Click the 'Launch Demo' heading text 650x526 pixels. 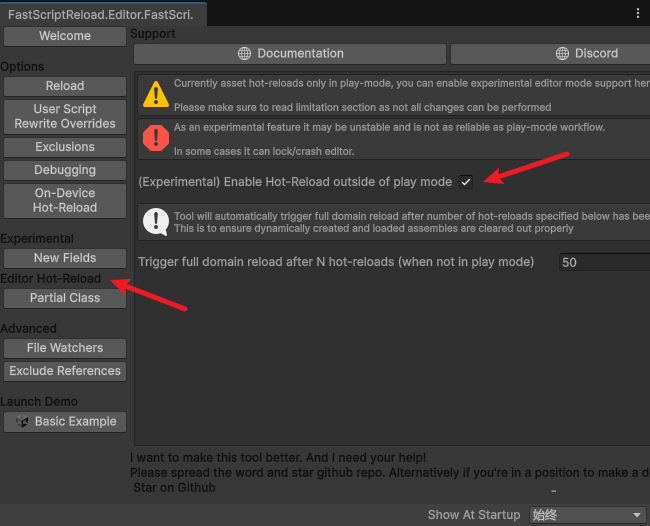pos(39,402)
